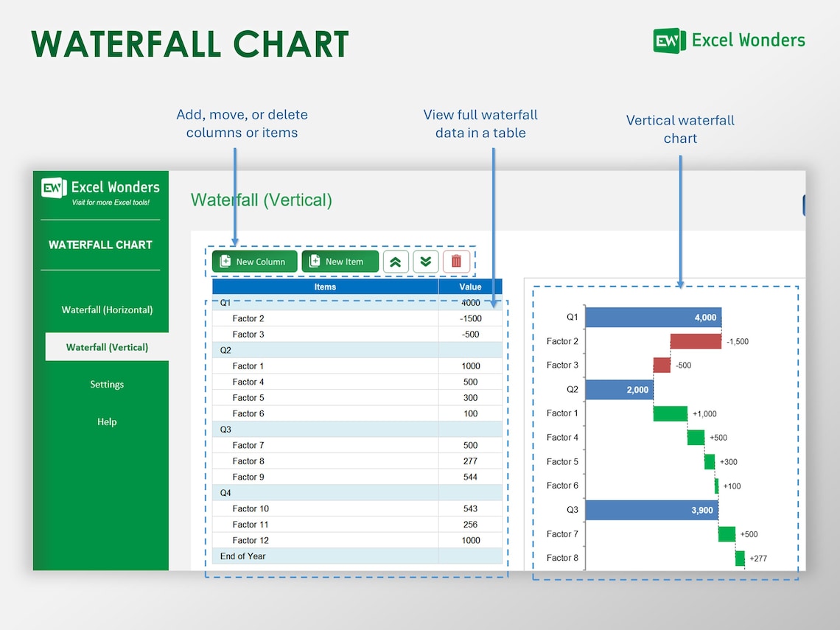Select the red trash delete icon
This screenshot has width=840, height=630.
pyautogui.click(x=456, y=261)
